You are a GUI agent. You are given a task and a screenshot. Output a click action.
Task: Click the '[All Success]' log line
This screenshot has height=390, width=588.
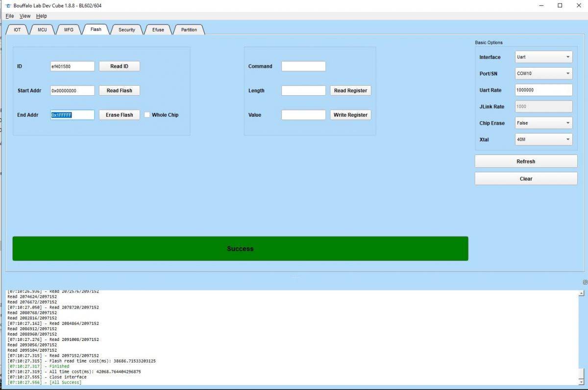click(x=45, y=383)
